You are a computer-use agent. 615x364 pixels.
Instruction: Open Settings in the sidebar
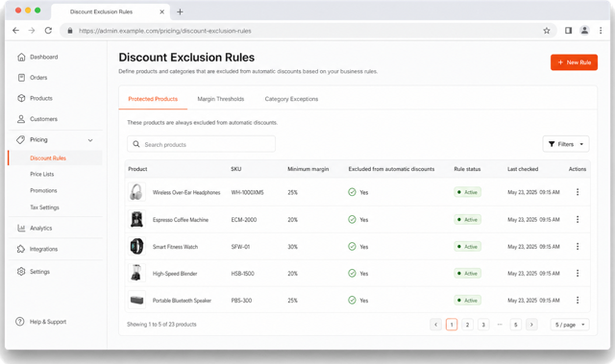click(34, 272)
